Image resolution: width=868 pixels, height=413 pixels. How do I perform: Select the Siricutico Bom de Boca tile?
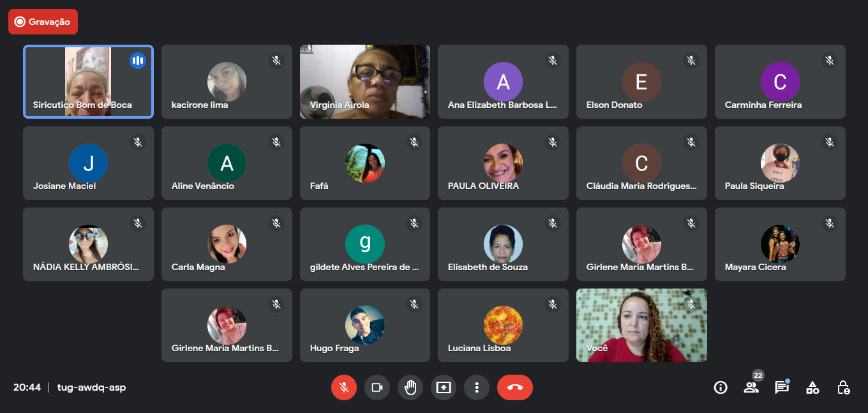coord(89,82)
